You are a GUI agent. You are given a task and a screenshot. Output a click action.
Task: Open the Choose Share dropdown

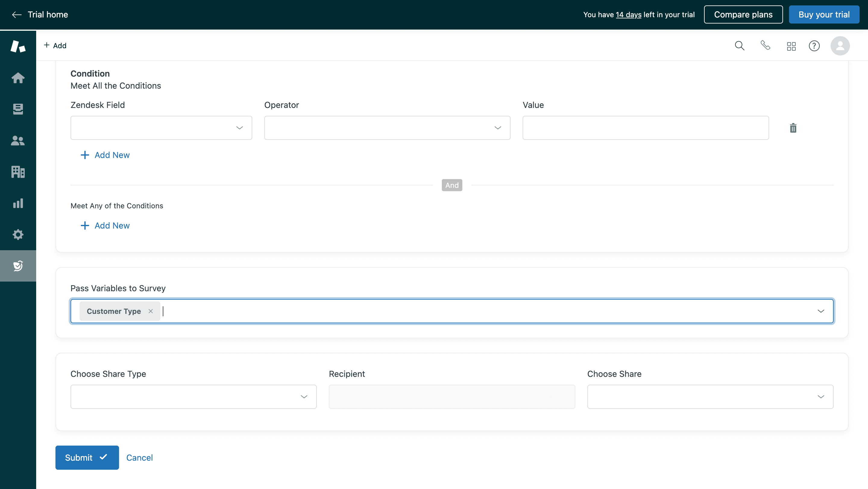[x=710, y=397]
